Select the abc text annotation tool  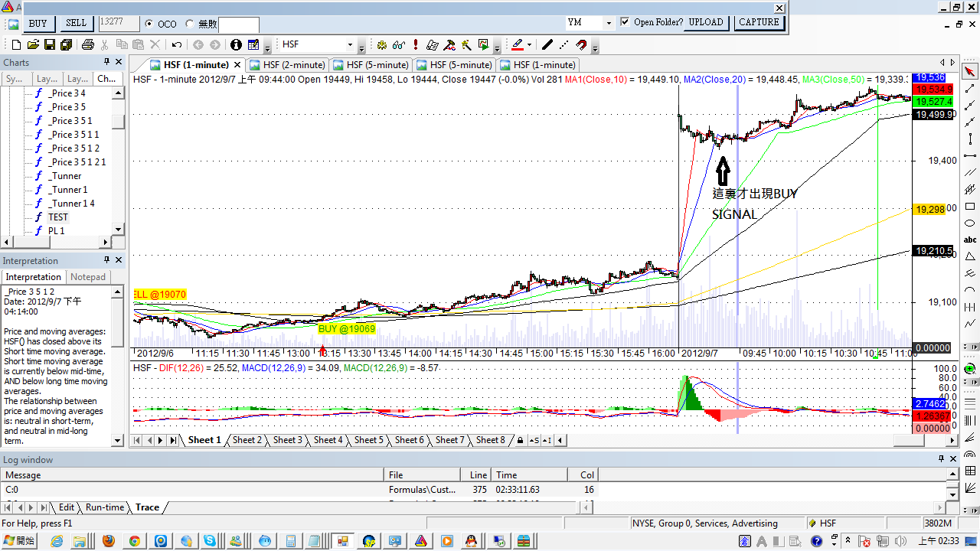click(970, 240)
